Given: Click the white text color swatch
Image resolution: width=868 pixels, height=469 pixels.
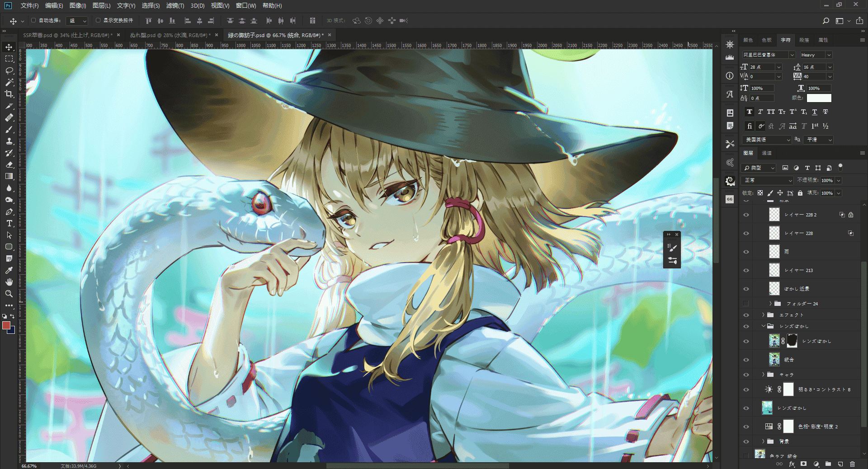Looking at the screenshot, I should 819,98.
